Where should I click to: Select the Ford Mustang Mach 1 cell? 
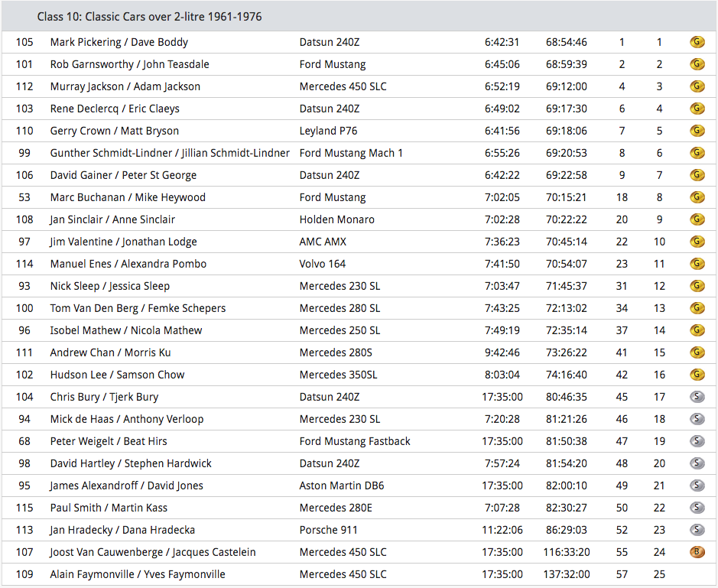coord(351,153)
